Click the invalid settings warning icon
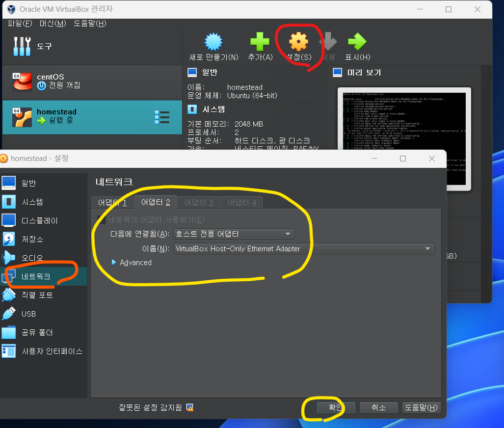The height and width of the screenshot is (428, 504). click(x=190, y=408)
